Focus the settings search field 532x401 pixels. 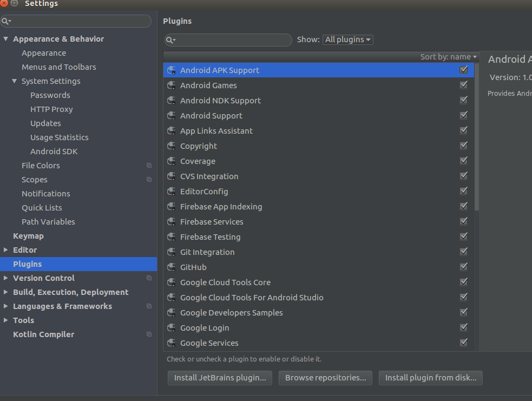pos(76,21)
